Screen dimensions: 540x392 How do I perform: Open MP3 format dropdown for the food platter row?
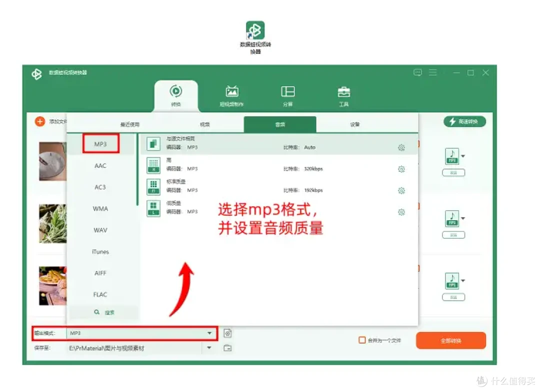[463, 281]
